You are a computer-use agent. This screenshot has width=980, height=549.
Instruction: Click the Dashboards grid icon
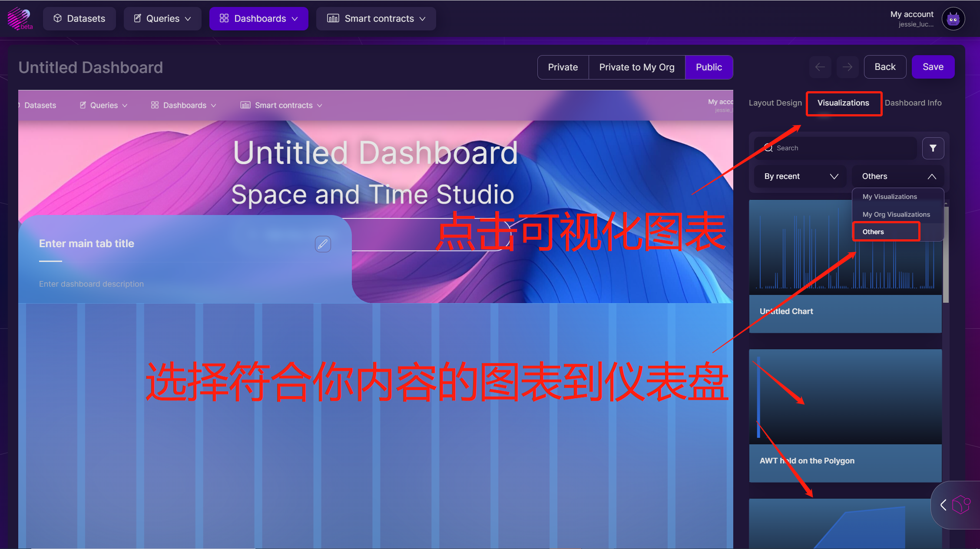pyautogui.click(x=224, y=18)
